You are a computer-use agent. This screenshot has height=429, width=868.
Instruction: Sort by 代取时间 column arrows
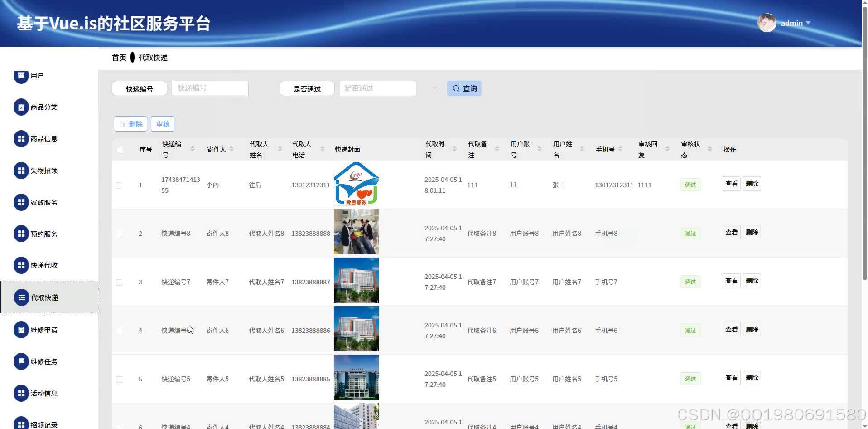[x=454, y=149]
